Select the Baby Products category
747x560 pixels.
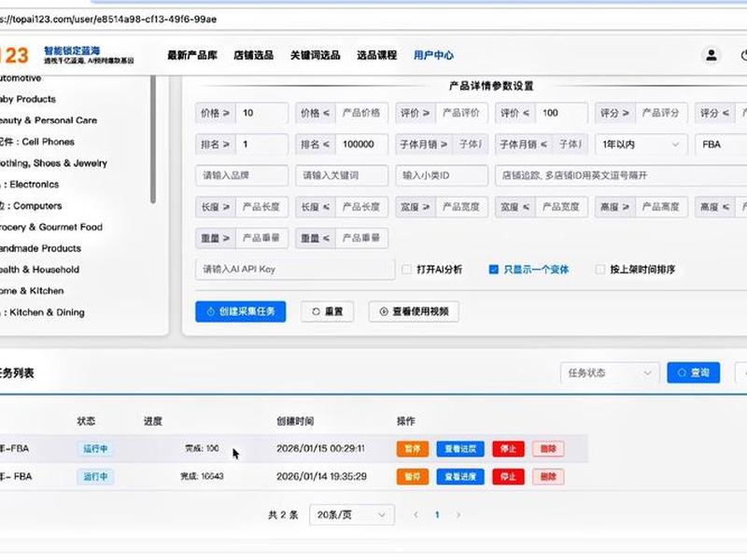click(28, 99)
